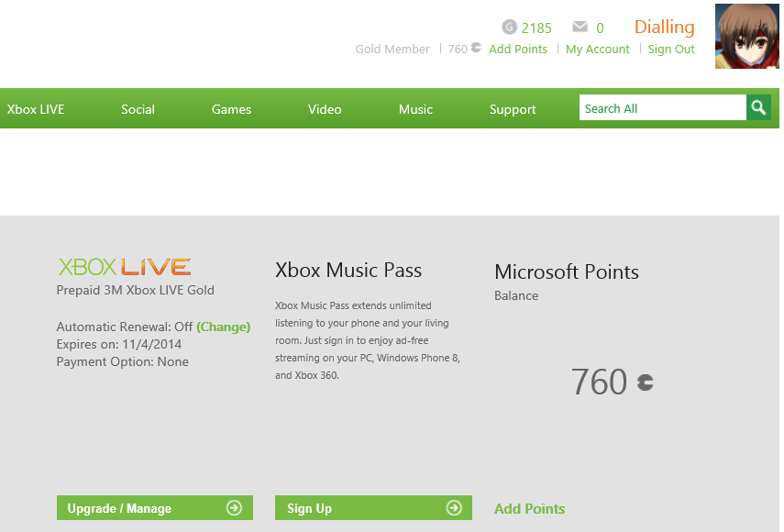The image size is (784, 532).
Task: Open the Music menu
Action: 415,109
